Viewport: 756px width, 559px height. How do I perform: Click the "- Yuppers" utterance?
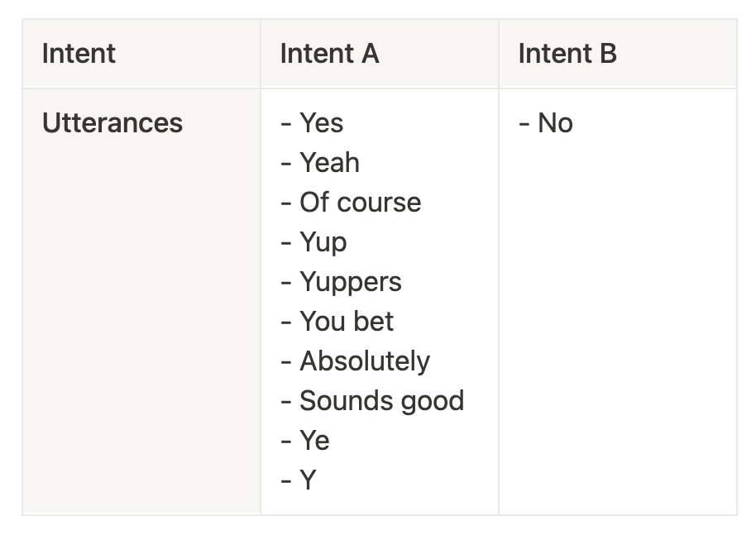(x=341, y=282)
